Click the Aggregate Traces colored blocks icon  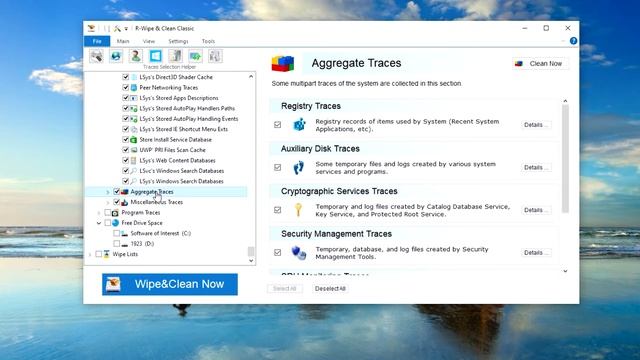(x=283, y=64)
